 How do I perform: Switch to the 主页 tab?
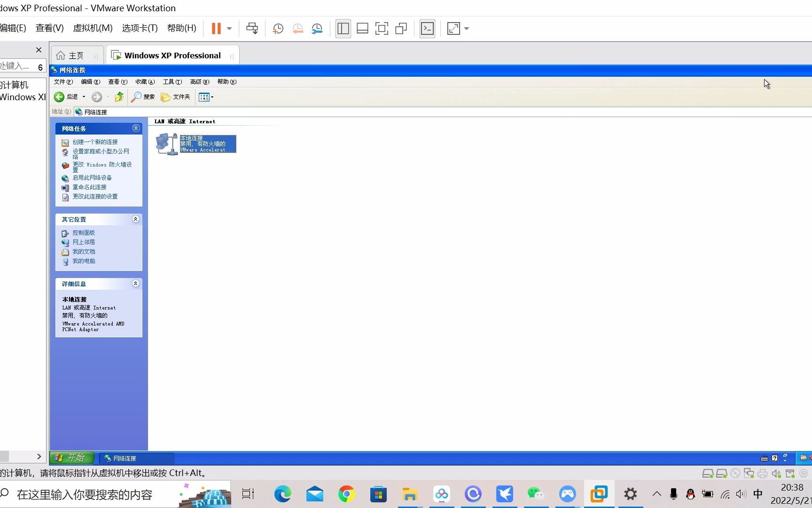pos(77,56)
